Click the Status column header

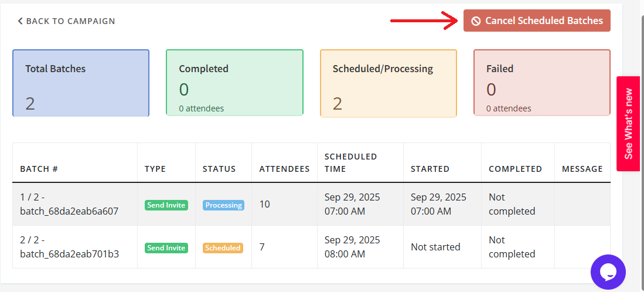click(x=219, y=169)
